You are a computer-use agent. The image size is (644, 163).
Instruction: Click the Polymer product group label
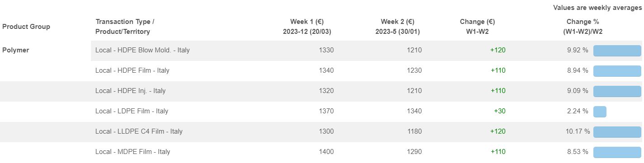[x=16, y=50]
